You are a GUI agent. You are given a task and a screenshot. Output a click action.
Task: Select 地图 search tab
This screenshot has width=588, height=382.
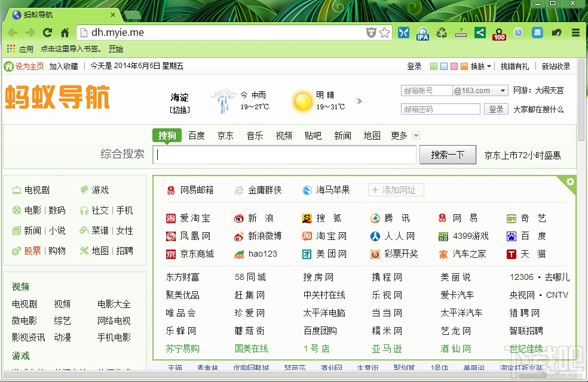point(372,135)
